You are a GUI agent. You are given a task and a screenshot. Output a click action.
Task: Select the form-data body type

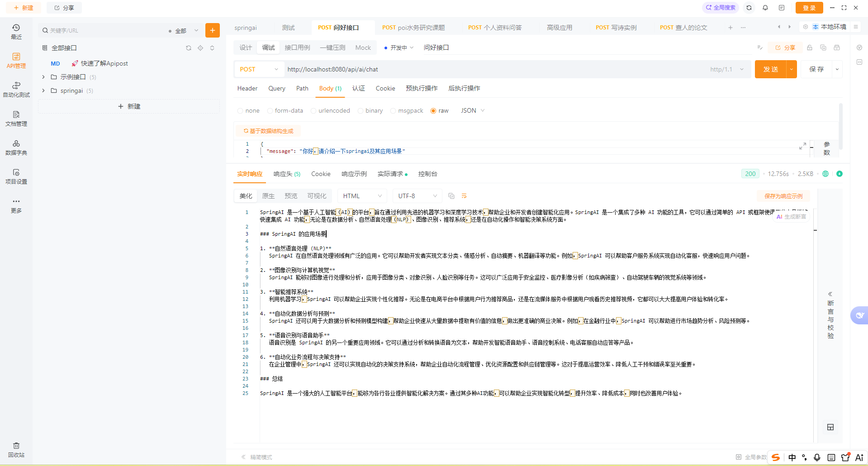coord(285,111)
